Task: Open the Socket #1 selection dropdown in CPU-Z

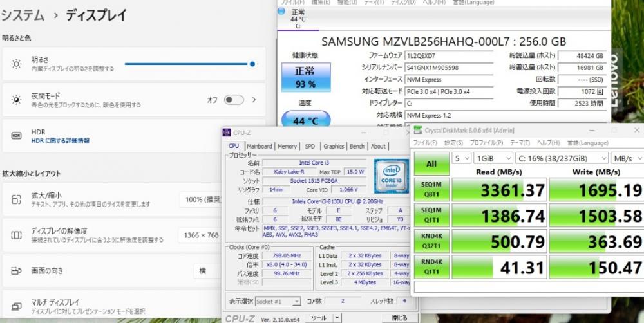Action: click(x=278, y=301)
